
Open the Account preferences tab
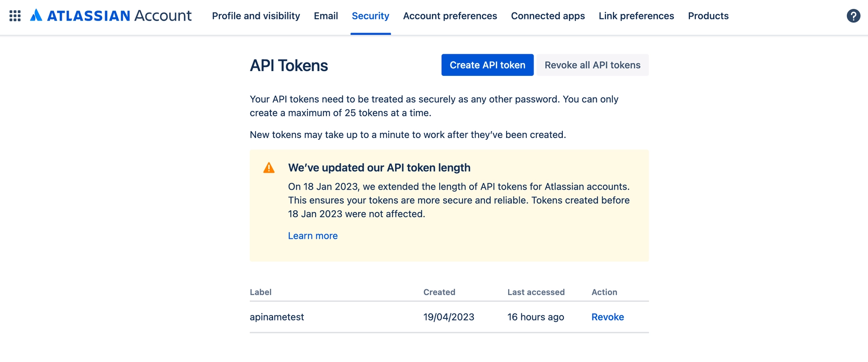click(x=450, y=16)
